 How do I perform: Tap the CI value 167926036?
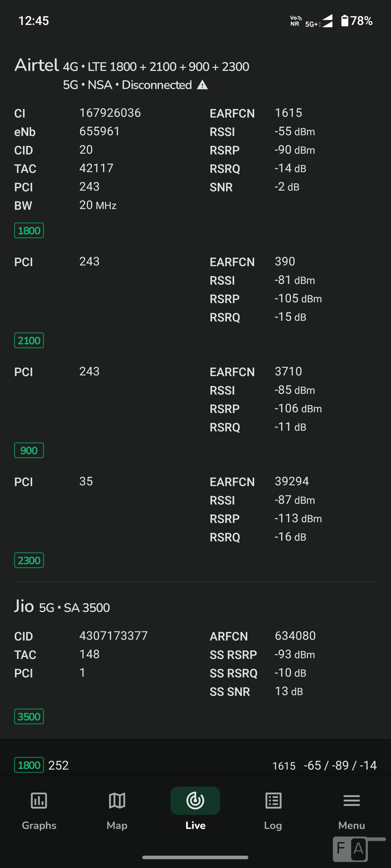pyautogui.click(x=110, y=113)
